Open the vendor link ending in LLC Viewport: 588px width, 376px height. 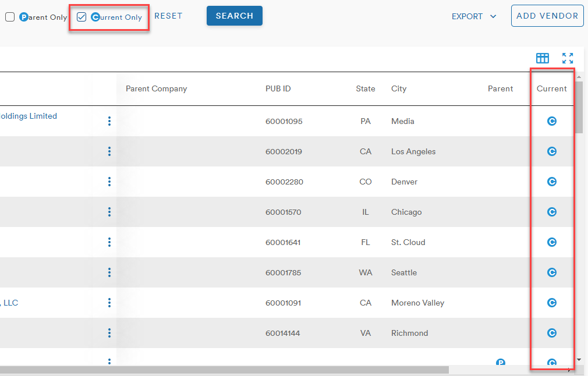(9, 303)
